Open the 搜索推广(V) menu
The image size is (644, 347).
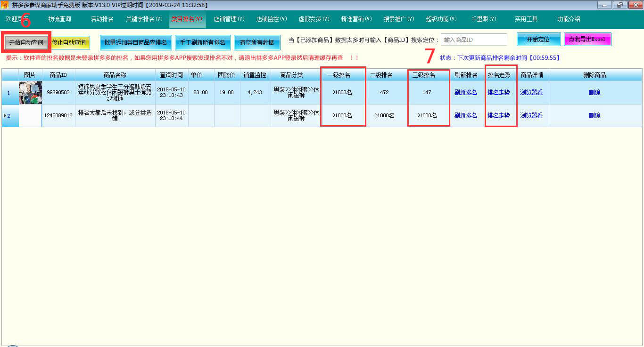click(399, 19)
